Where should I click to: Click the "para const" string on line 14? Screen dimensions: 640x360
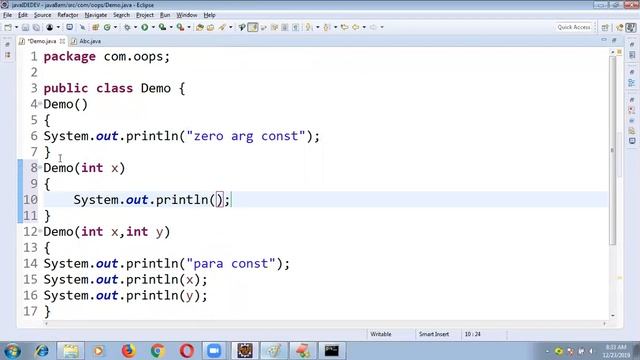pyautogui.click(x=231, y=264)
